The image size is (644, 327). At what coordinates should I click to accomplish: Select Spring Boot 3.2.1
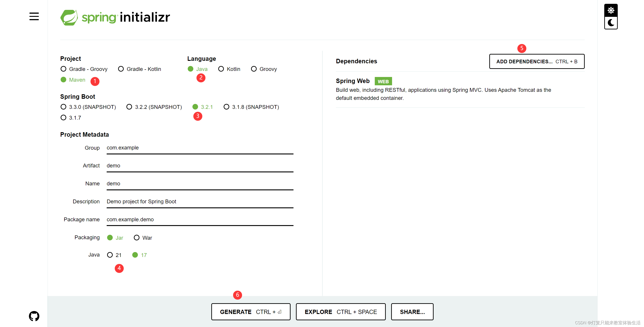click(203, 107)
